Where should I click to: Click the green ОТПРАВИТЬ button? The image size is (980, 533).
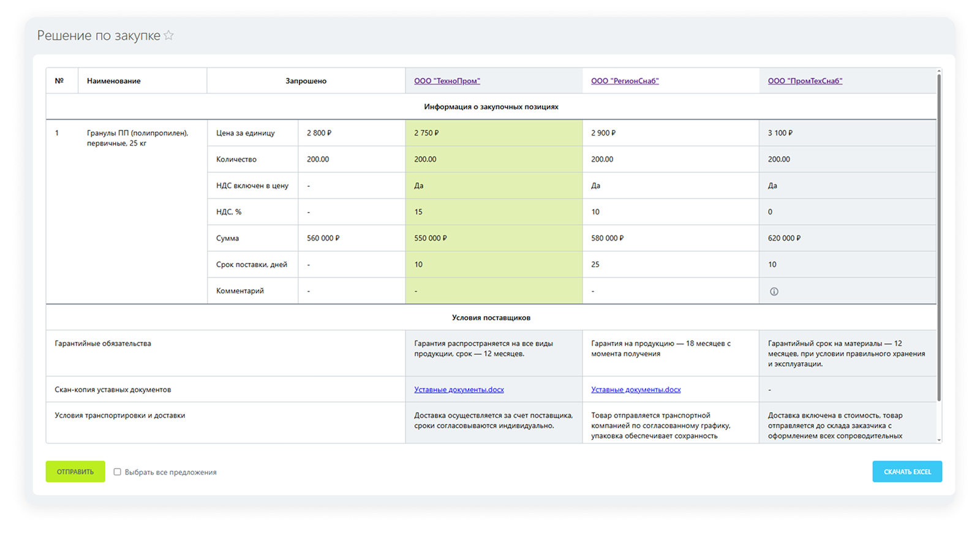(75, 472)
